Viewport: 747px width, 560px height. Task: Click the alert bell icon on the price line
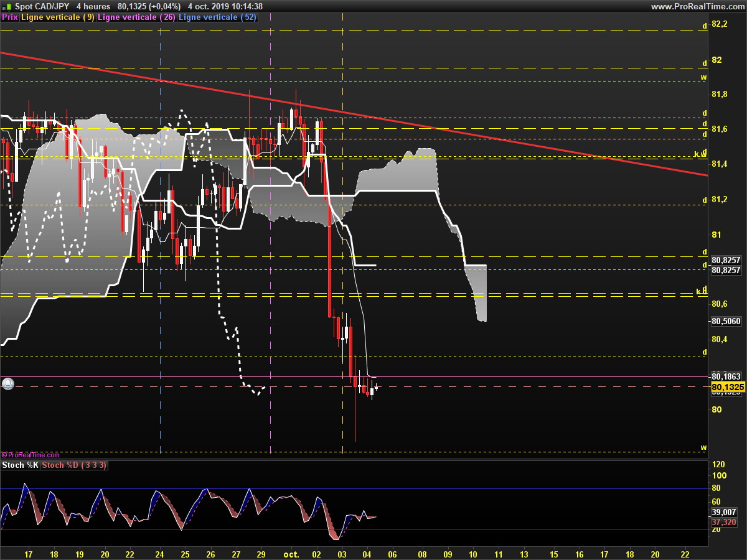(x=7, y=384)
